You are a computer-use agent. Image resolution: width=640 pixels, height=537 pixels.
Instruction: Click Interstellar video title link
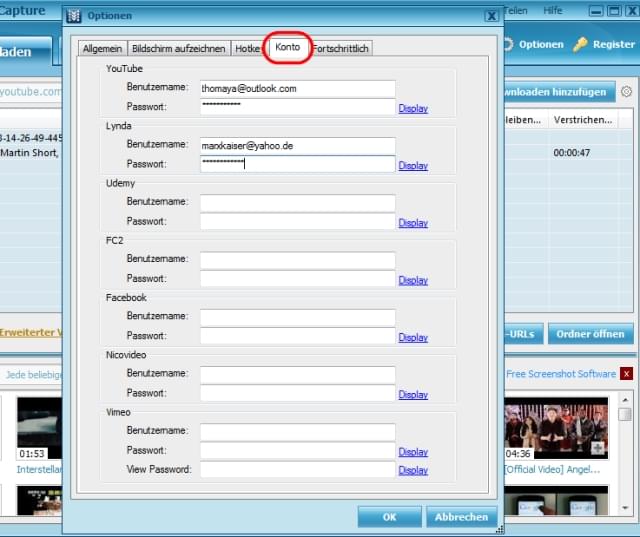pos(40,470)
